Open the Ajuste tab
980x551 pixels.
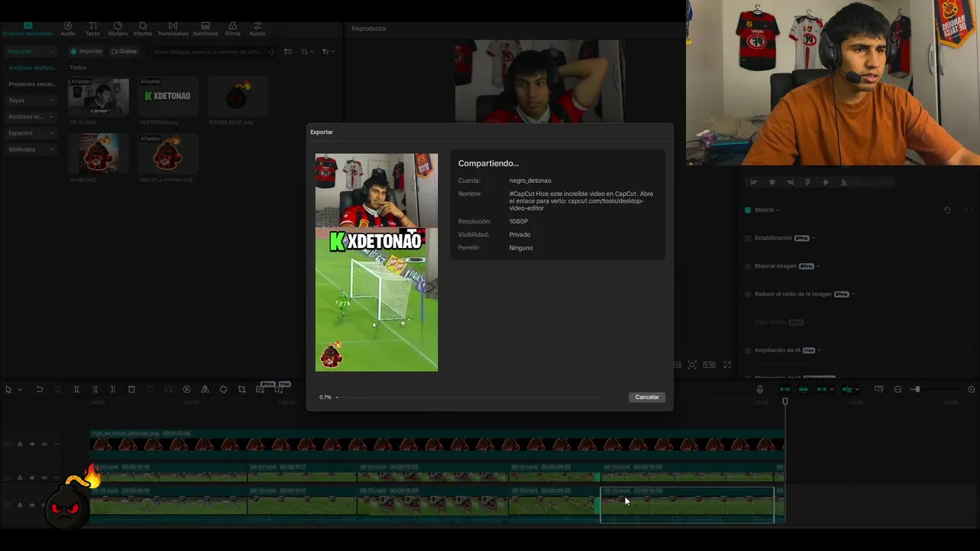[x=257, y=29]
